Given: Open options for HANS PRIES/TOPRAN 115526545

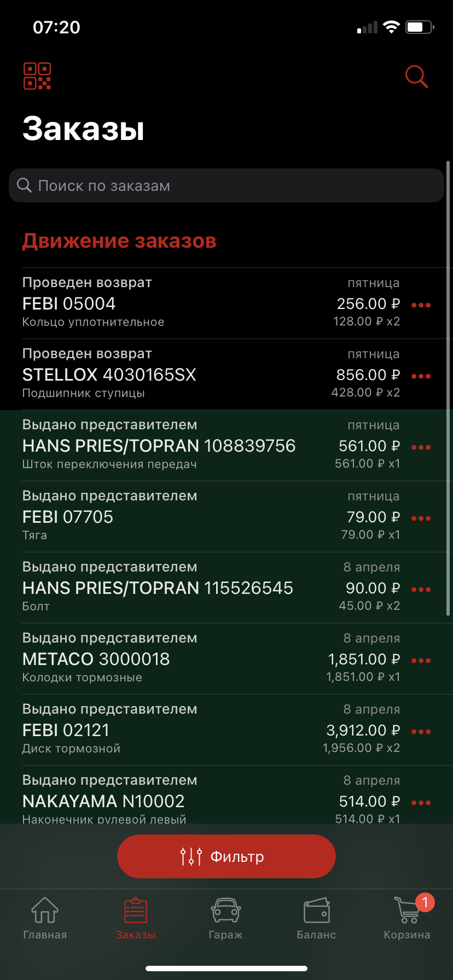Looking at the screenshot, I should click(421, 590).
